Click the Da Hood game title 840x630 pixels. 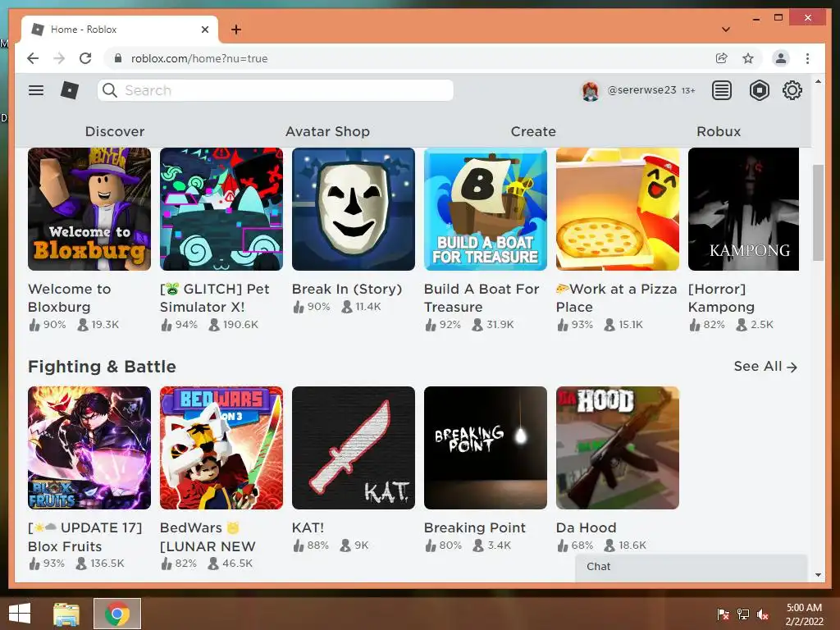point(586,527)
